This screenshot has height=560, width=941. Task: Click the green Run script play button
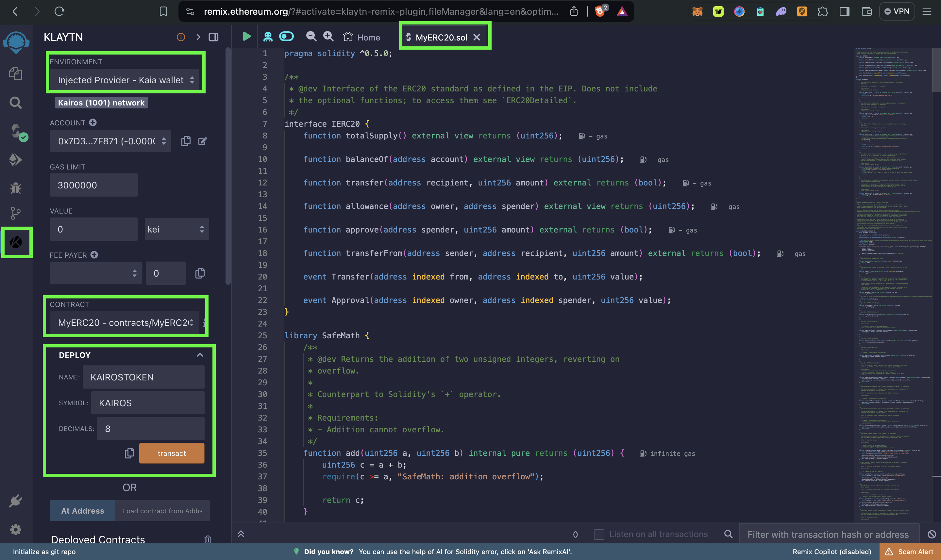[x=246, y=37]
